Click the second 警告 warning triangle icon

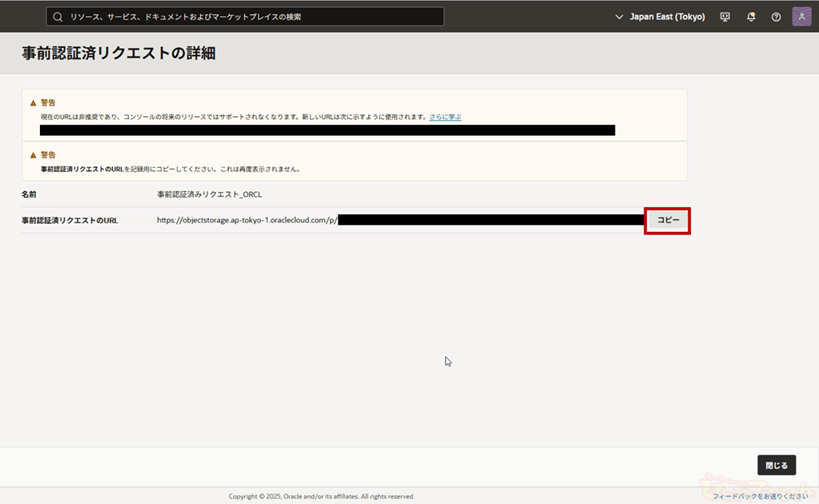(x=33, y=155)
